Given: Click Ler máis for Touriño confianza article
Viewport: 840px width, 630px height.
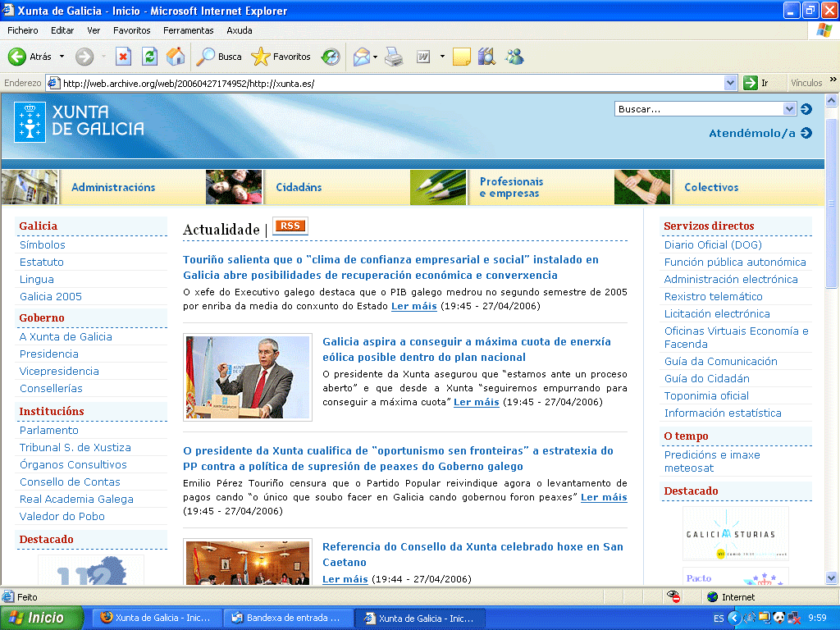Looking at the screenshot, I should click(414, 306).
